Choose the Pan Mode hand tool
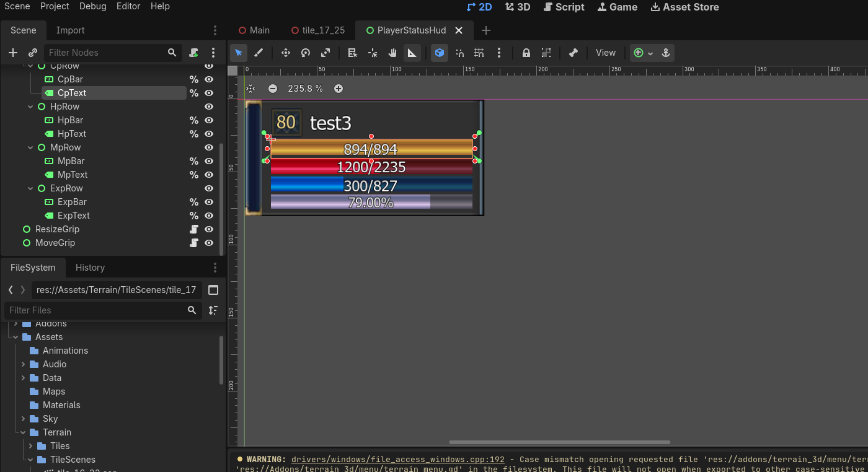 pyautogui.click(x=392, y=53)
